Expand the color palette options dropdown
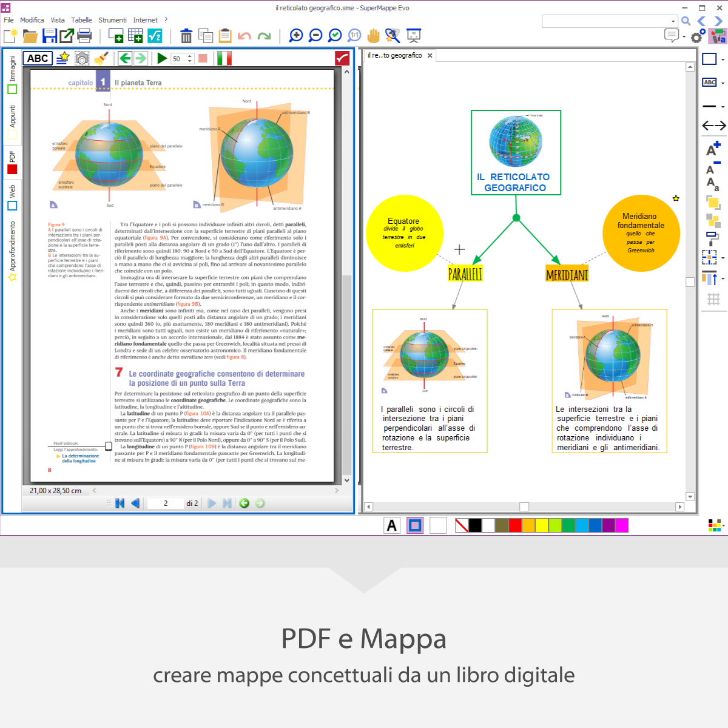 pos(723,527)
